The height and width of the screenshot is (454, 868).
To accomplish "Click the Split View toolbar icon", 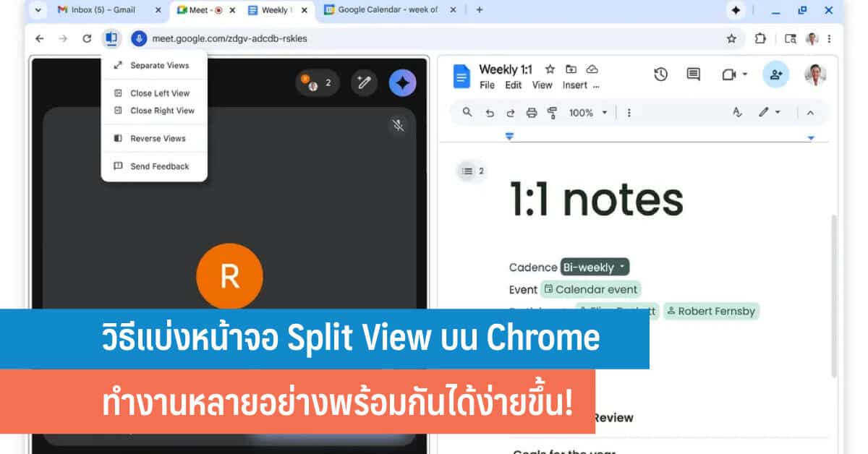I will pos(111,38).
